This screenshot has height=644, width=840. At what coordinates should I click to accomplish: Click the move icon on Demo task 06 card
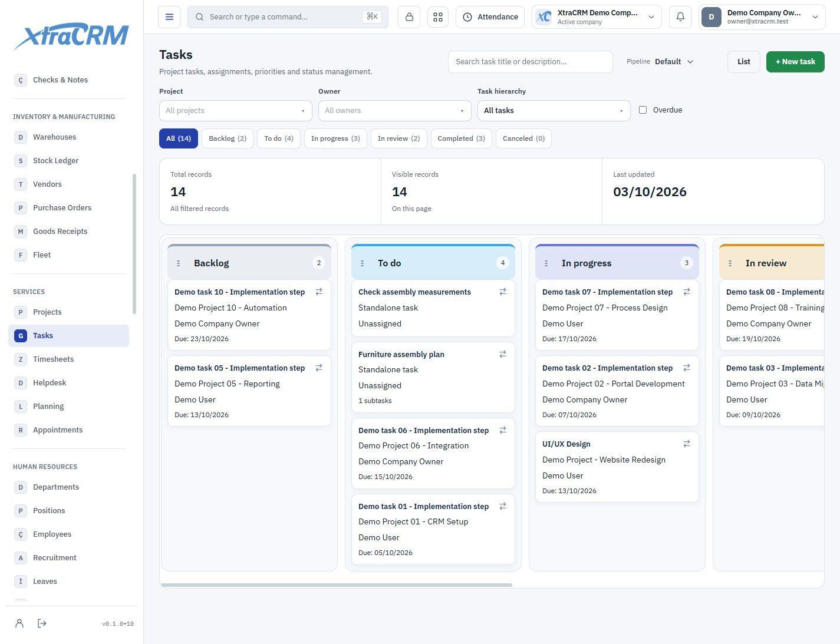tap(503, 430)
